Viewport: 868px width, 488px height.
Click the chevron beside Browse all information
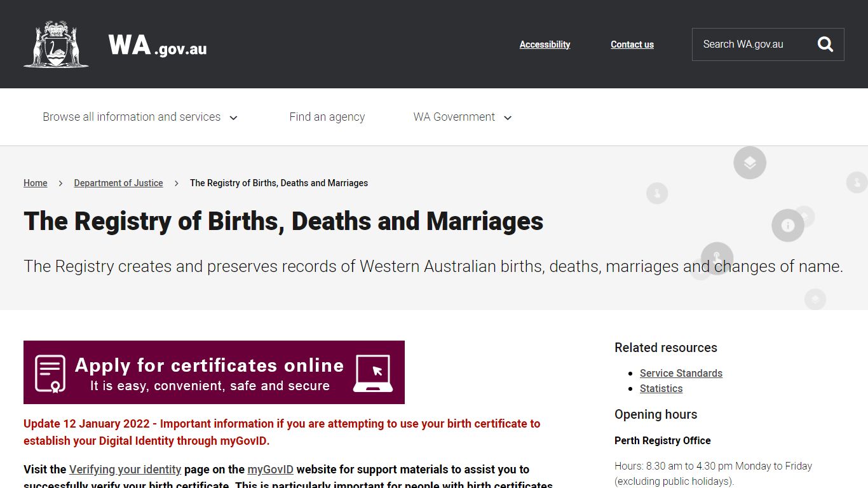tap(233, 118)
